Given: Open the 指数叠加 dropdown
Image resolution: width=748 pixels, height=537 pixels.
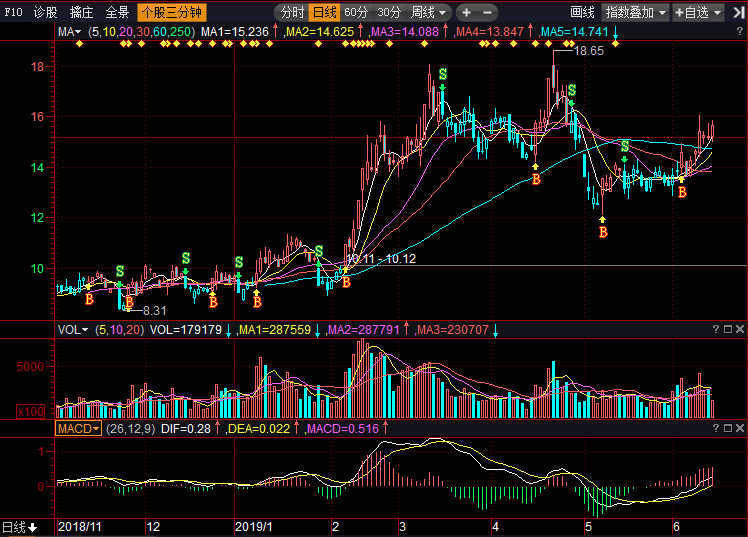Looking at the screenshot, I should click(635, 12).
